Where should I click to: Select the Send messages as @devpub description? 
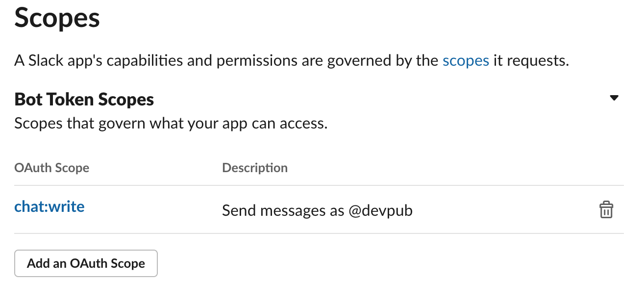click(317, 211)
